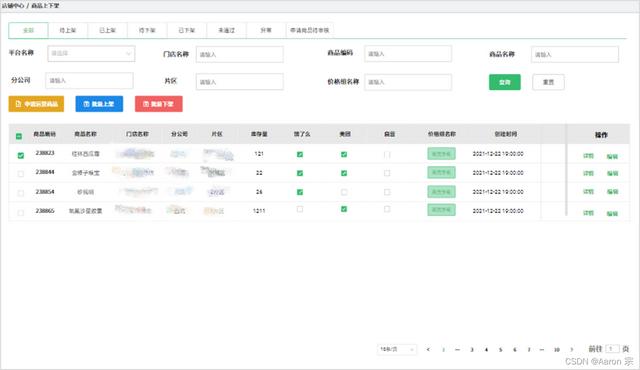Jump to page 10 in pagination

click(x=556, y=350)
